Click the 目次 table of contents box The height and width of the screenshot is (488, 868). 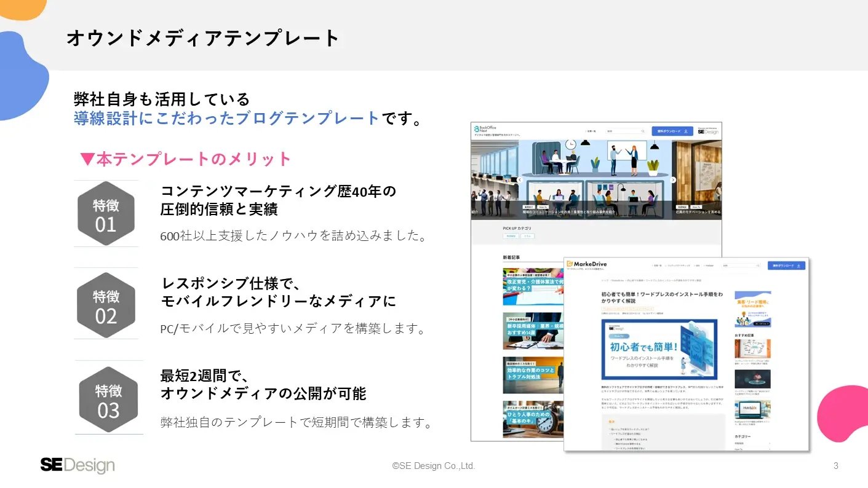663,433
